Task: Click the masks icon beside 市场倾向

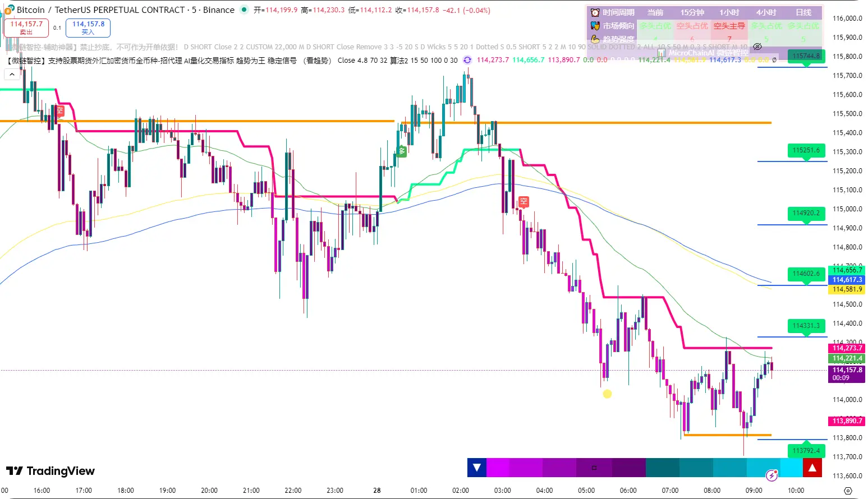Action: click(595, 26)
